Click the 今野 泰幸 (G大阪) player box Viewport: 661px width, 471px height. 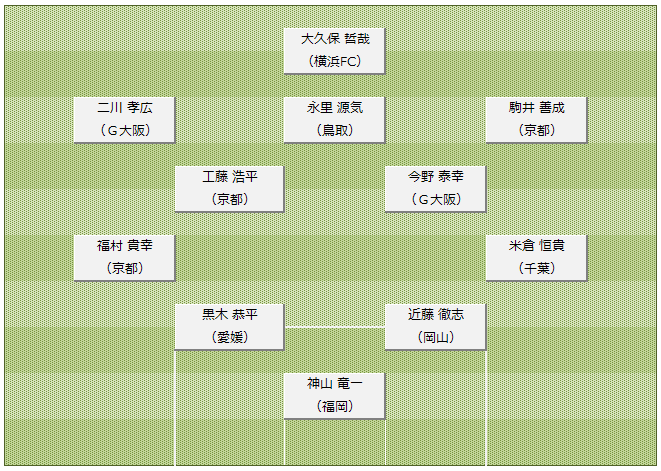435,188
